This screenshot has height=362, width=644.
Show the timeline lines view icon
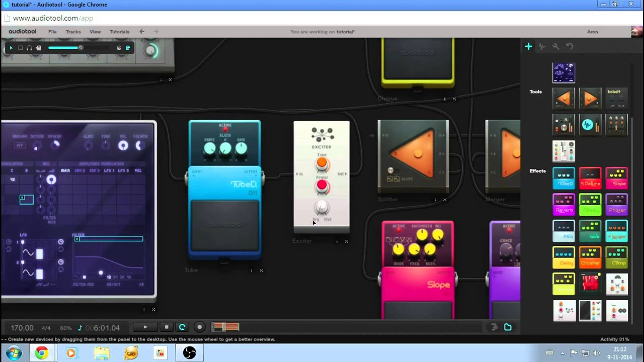pyautogui.click(x=494, y=327)
